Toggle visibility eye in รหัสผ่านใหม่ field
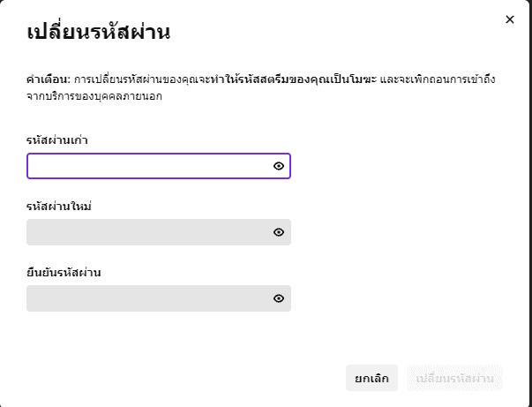532x407 pixels. click(278, 232)
